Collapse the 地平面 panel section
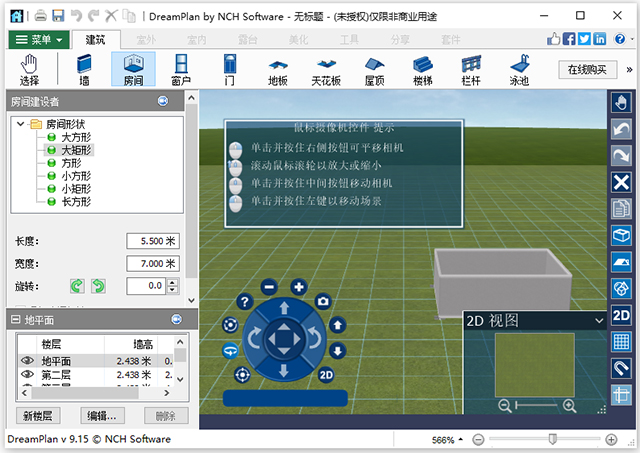Viewport: 640px width, 453px height. click(16, 319)
